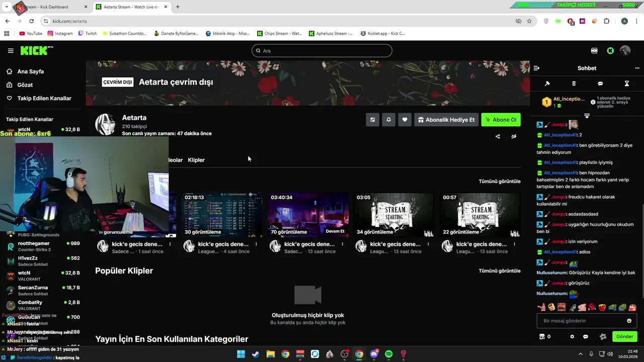Image resolution: width=644 pixels, height=362 pixels.
Task: Collapse the Sohbet chat panel
Action: 536,68
